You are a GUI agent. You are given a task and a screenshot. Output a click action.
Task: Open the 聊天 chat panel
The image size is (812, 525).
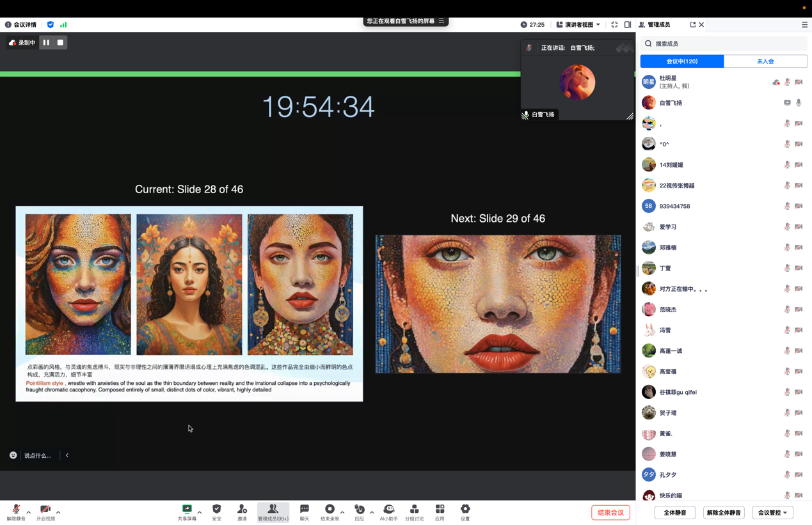[304, 512]
